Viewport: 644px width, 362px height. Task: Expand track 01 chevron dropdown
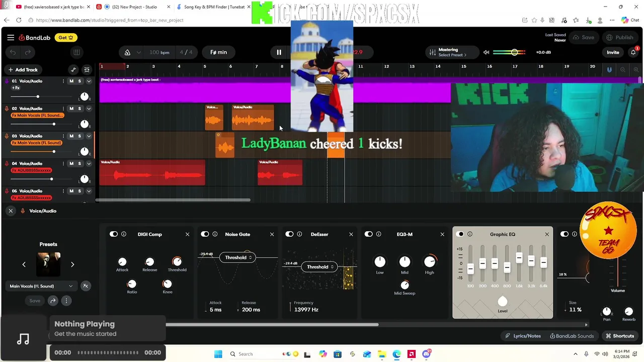pos(89,81)
